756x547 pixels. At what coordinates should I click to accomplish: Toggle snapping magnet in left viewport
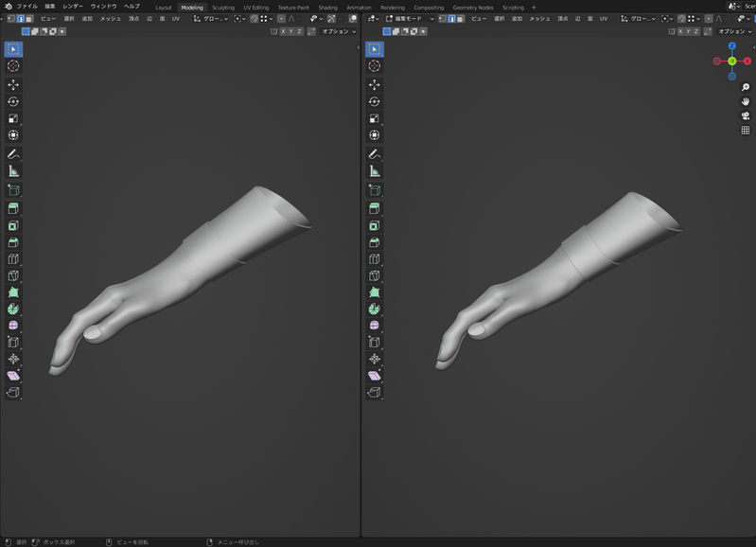click(x=255, y=19)
